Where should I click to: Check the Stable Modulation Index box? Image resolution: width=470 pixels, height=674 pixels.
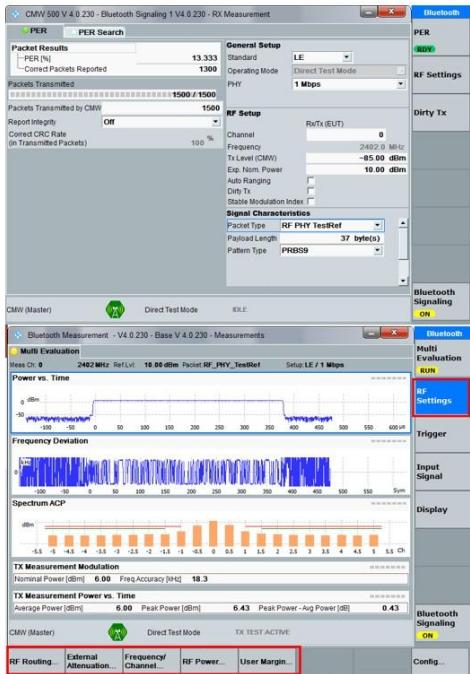pos(310,201)
